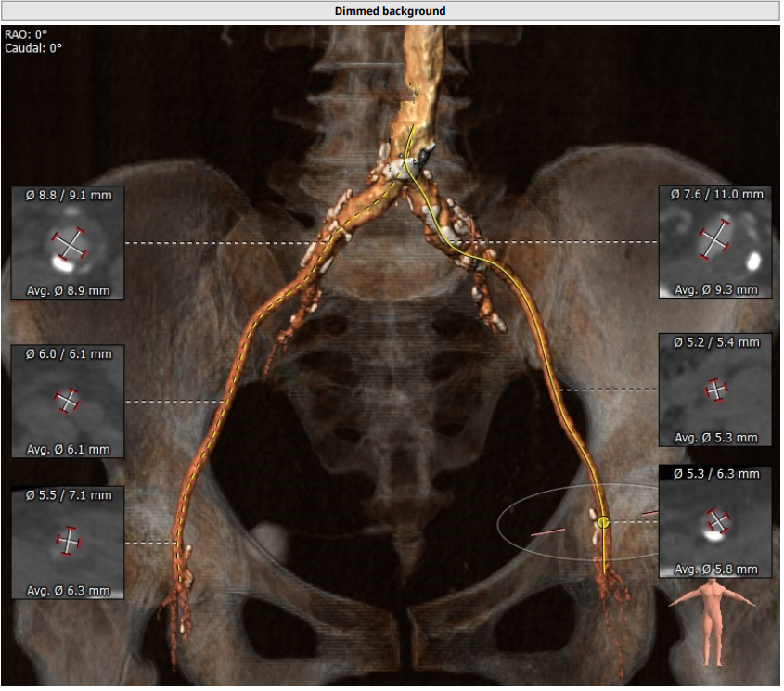Click the calcified aortic bifurcation in 3D view
784x691 pixels.
408,165
